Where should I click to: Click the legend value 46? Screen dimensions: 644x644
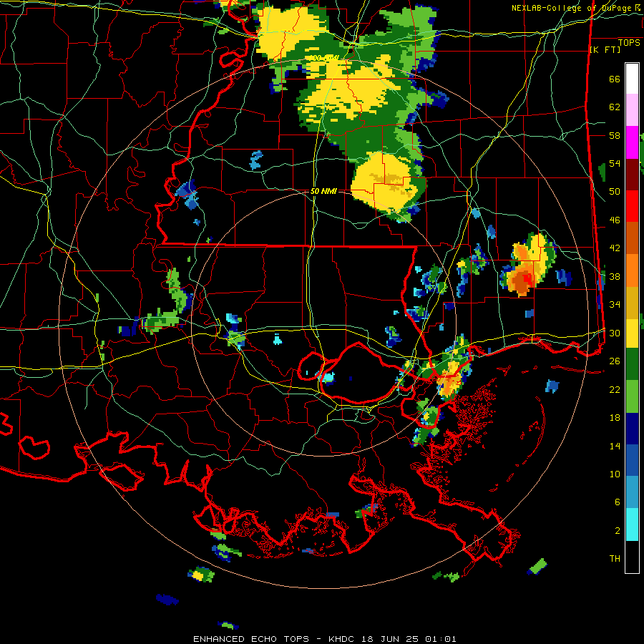click(615, 220)
